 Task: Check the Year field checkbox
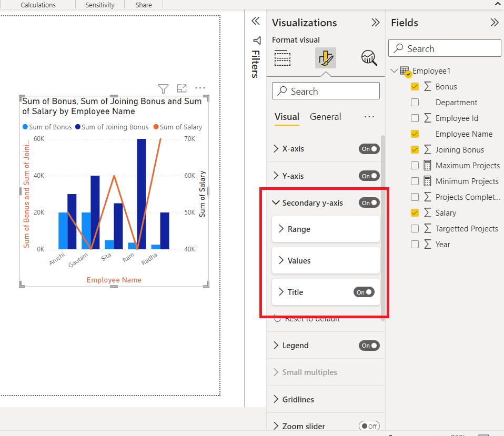pyautogui.click(x=415, y=244)
